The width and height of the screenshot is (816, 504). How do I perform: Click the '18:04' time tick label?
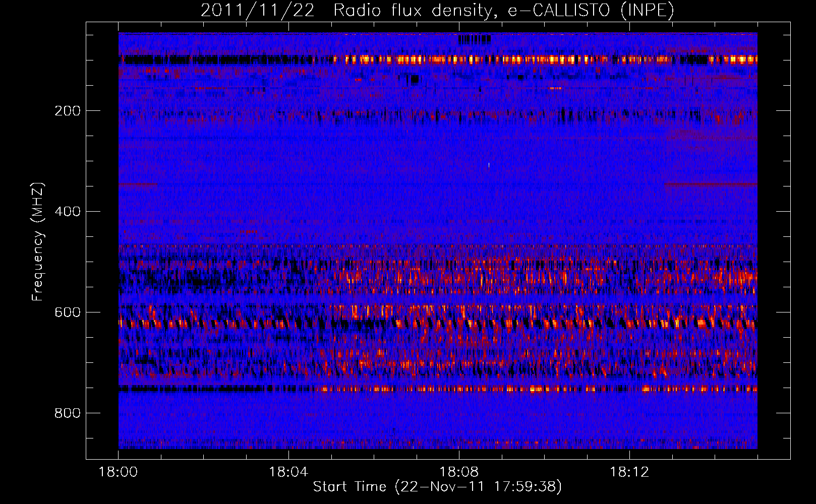pos(288,472)
